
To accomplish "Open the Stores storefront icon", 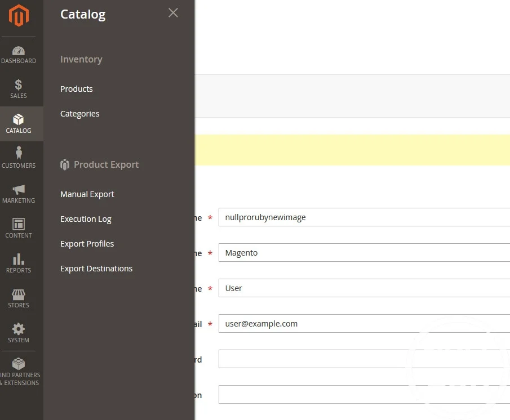I will (x=19, y=294).
